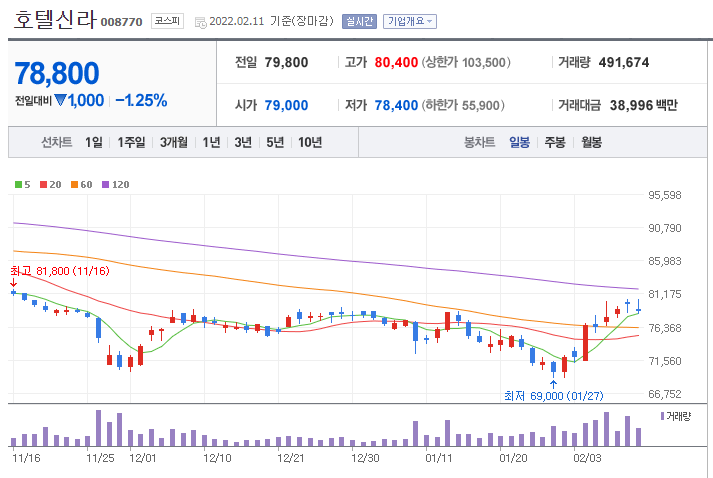Image resolution: width=713 pixels, height=478 pixels.
Task: Select the 1주일 line chart period
Action: coord(131,142)
